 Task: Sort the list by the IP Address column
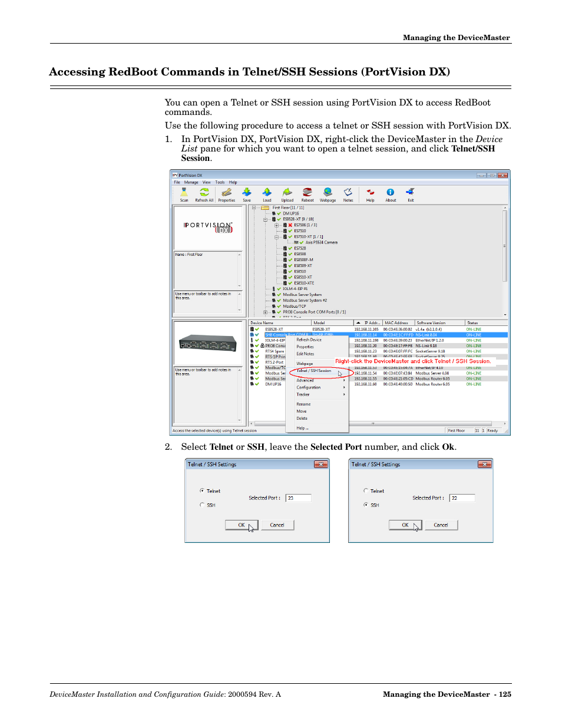(368, 322)
